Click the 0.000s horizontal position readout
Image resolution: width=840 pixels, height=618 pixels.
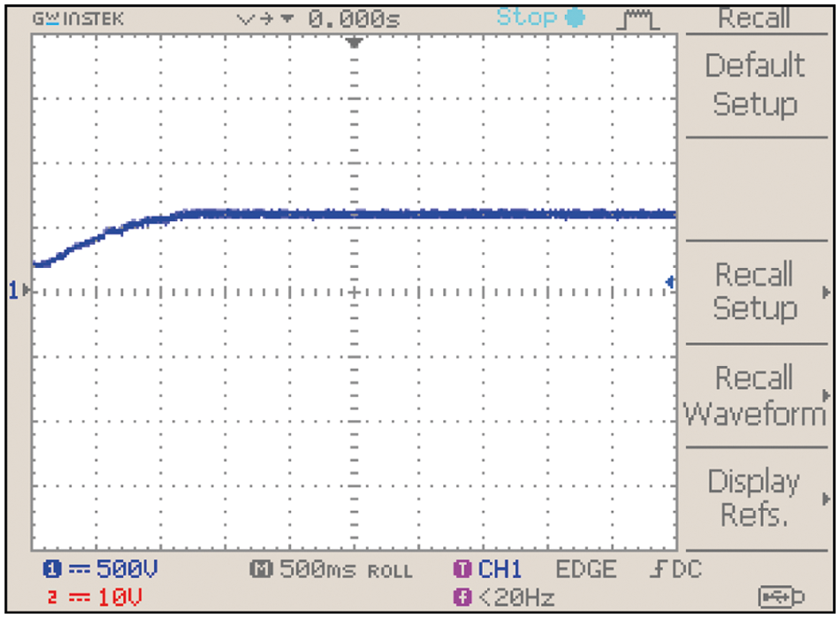point(355,18)
